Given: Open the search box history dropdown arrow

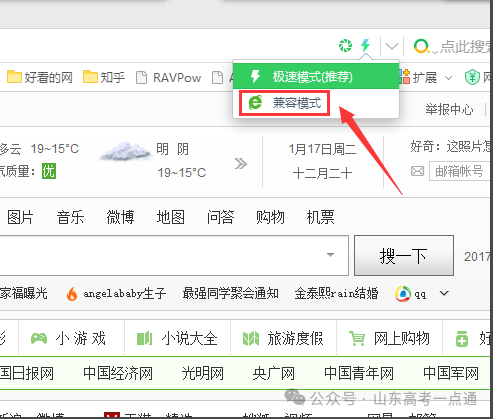Looking at the screenshot, I should pos(330,255).
